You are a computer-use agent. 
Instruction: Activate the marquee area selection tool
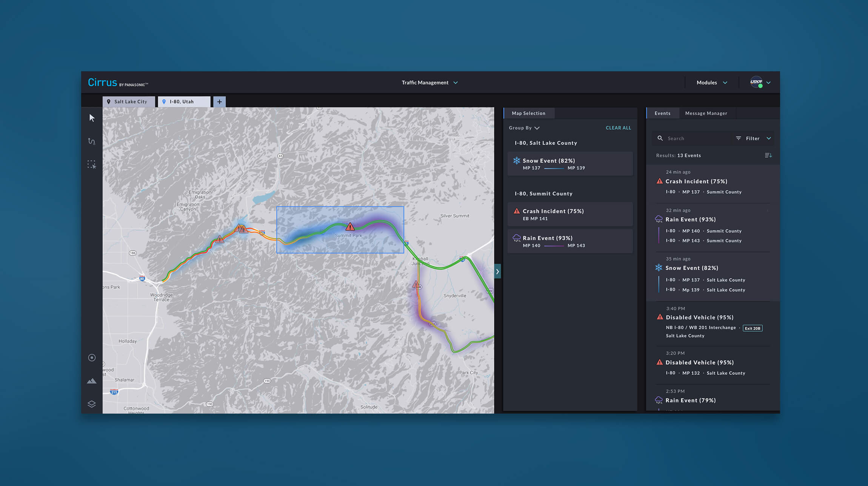point(92,164)
